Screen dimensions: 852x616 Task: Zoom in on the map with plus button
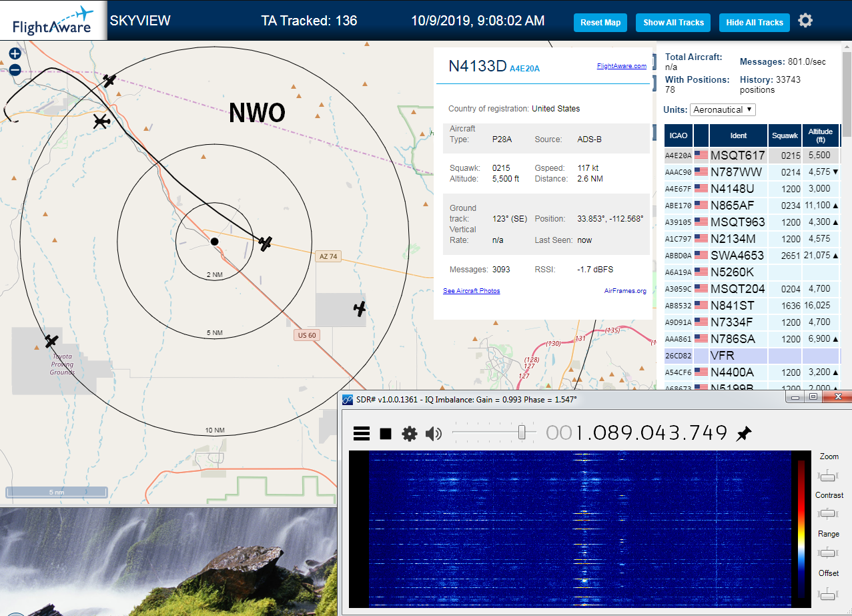[x=15, y=53]
